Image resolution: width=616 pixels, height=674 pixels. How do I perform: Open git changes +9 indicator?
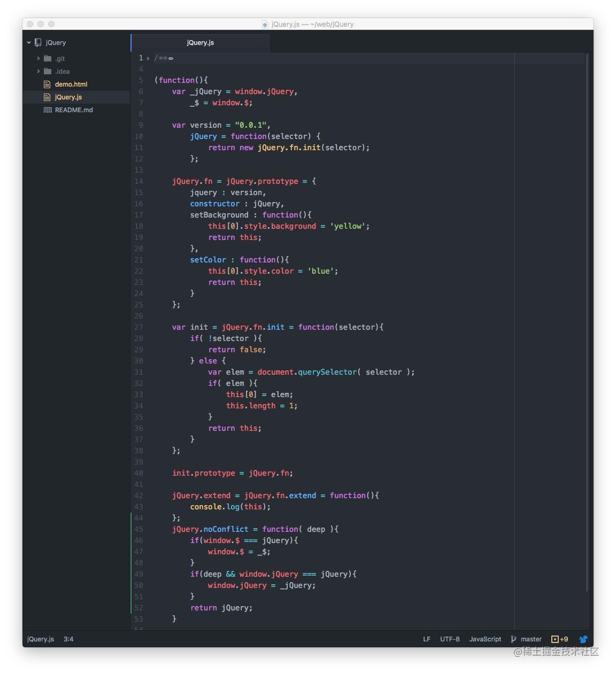560,639
